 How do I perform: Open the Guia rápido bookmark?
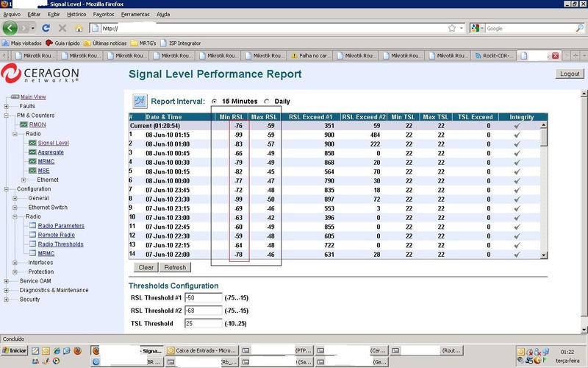tap(62, 43)
